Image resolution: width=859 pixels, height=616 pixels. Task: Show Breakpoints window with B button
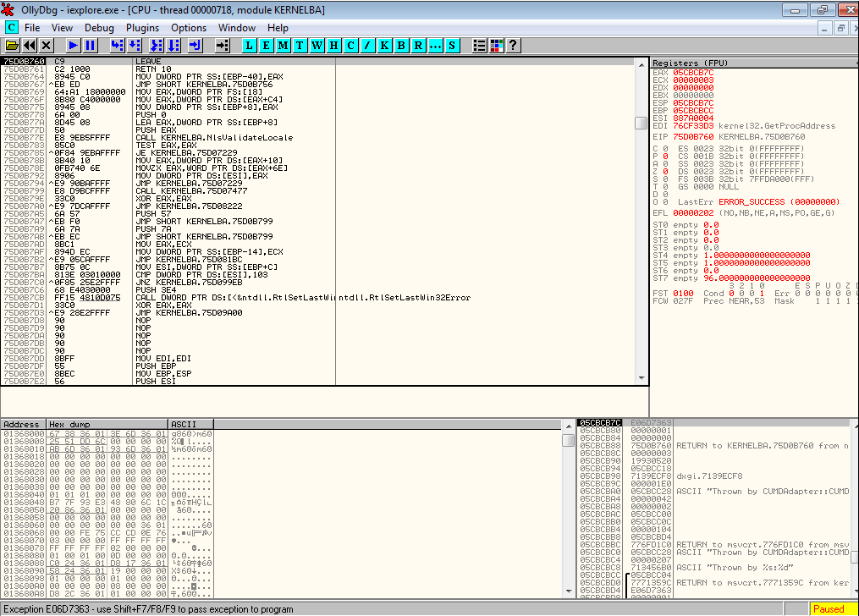point(401,46)
